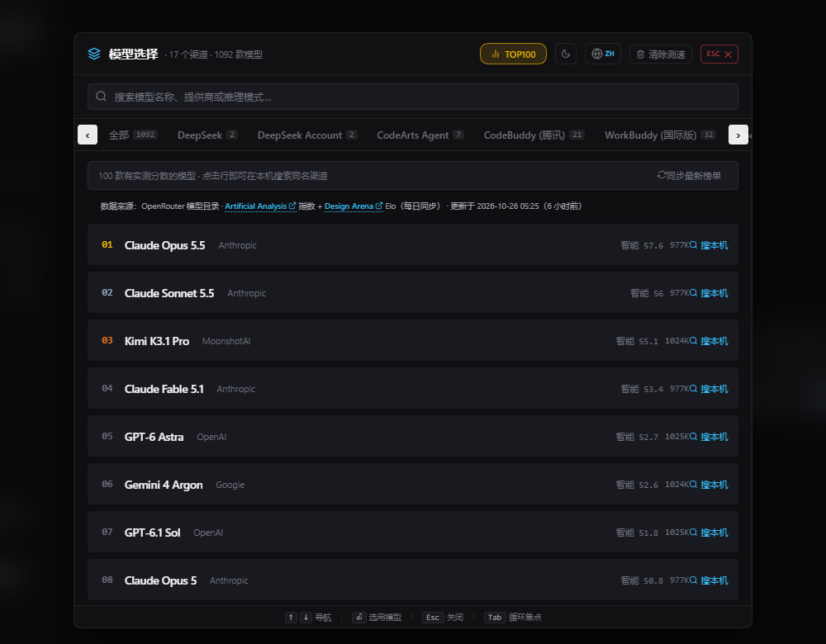Click the Enter key hint for 选用模型
826x644 pixels.
coord(358,617)
